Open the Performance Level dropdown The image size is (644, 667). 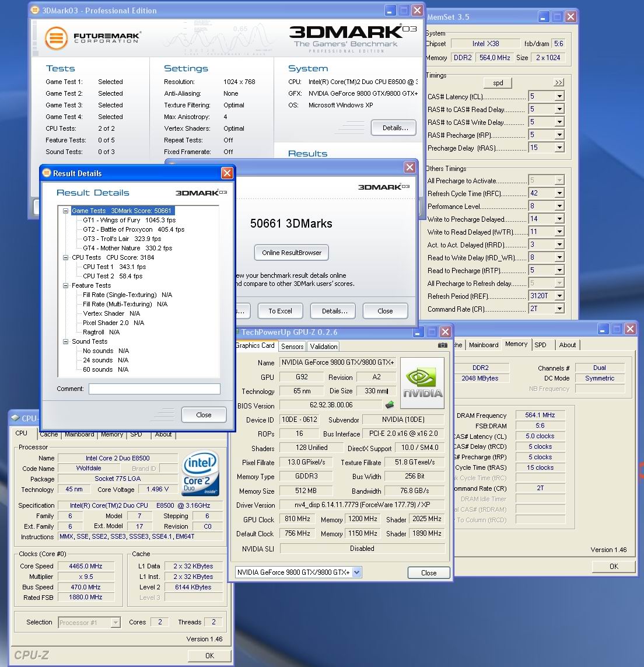[x=559, y=206]
